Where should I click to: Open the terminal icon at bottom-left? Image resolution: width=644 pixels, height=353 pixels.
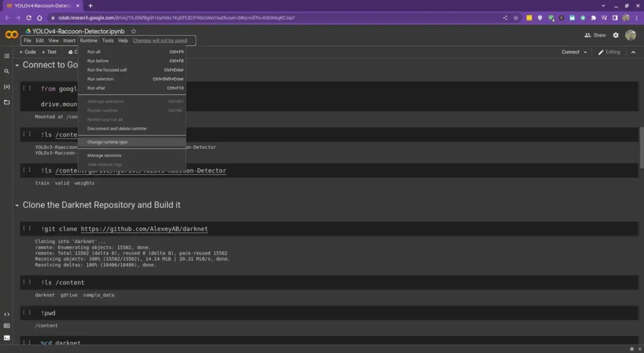coord(6,338)
